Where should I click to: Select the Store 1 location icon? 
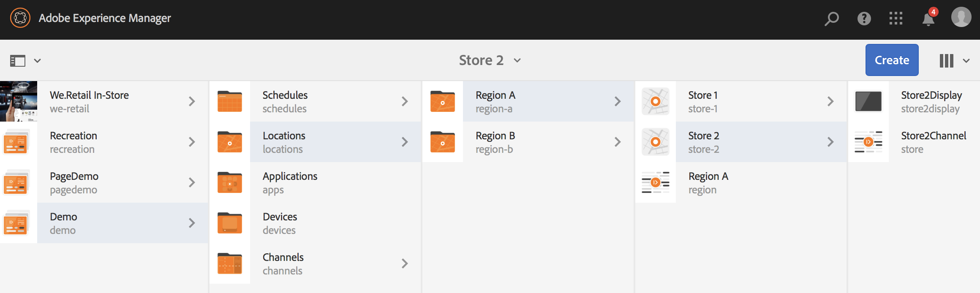(655, 101)
